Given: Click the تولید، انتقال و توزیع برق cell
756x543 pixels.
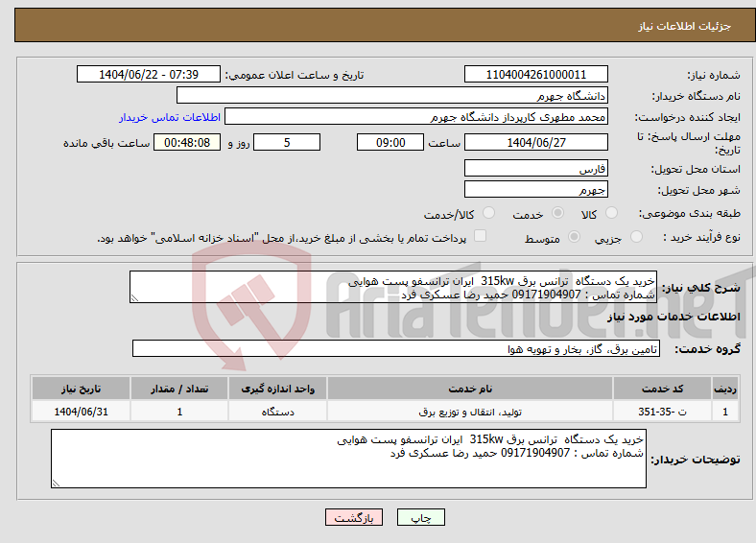Looking at the screenshot, I should click(x=470, y=412).
